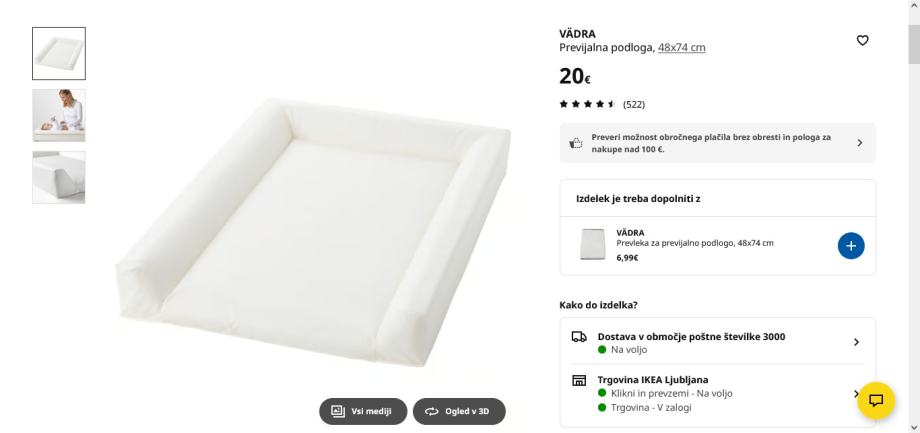The image size is (920, 433).
Task: Open the yellow chat bubble button
Action: [x=877, y=400]
